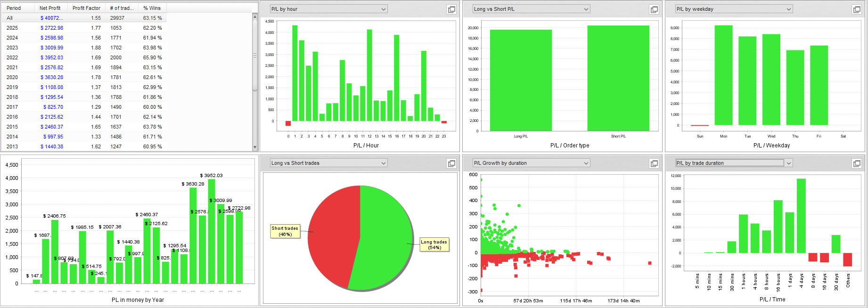This screenshot has width=868, height=308.
Task: Sort table by Profit Factor column header
Action: click(x=86, y=8)
